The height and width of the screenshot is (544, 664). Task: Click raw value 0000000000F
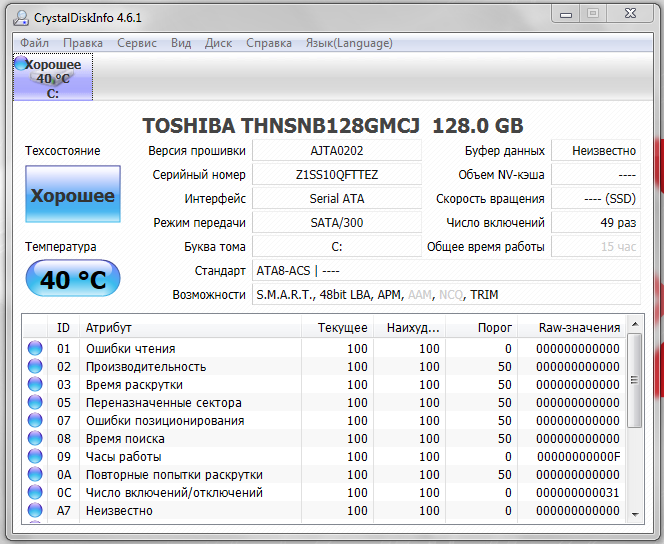click(578, 456)
